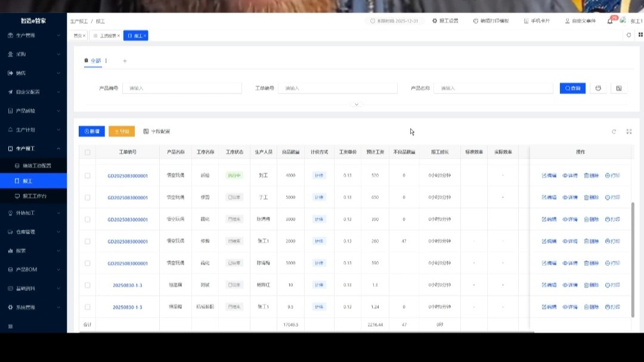Reload the table with its refresh icon
644x362 pixels.
click(614, 131)
